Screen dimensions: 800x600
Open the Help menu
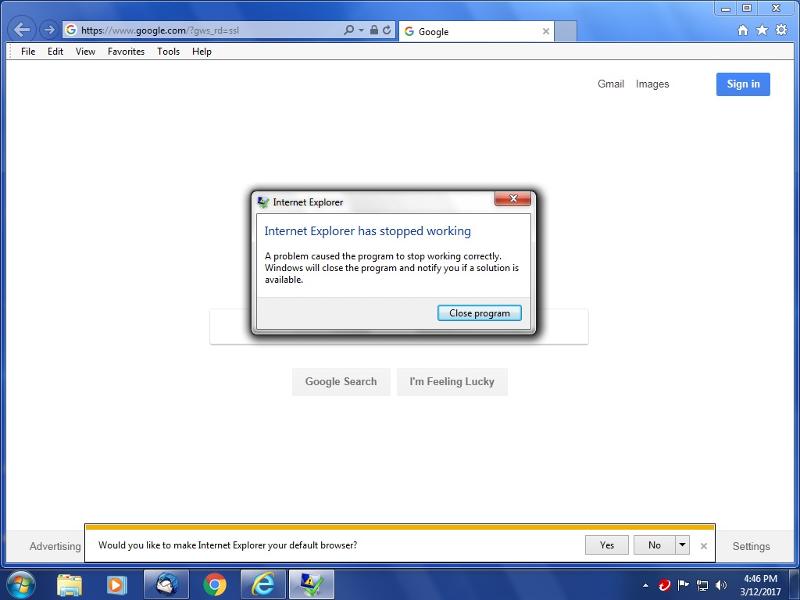click(x=202, y=52)
